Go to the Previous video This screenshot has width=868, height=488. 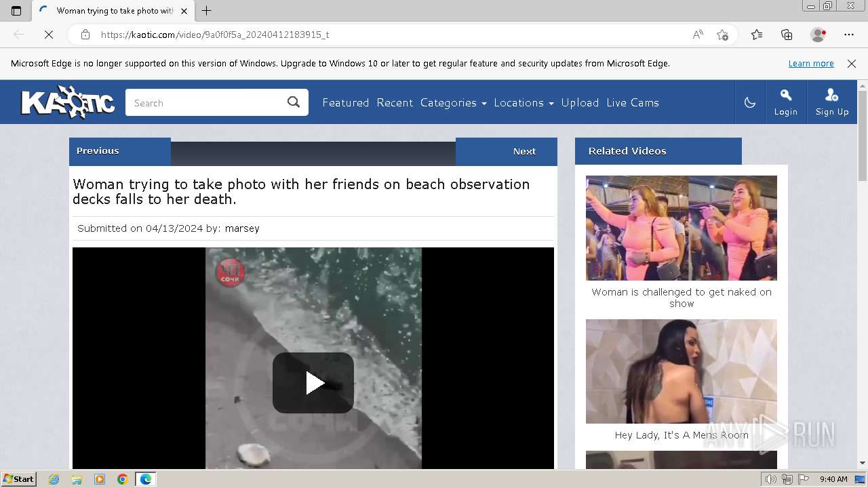pyautogui.click(x=120, y=151)
